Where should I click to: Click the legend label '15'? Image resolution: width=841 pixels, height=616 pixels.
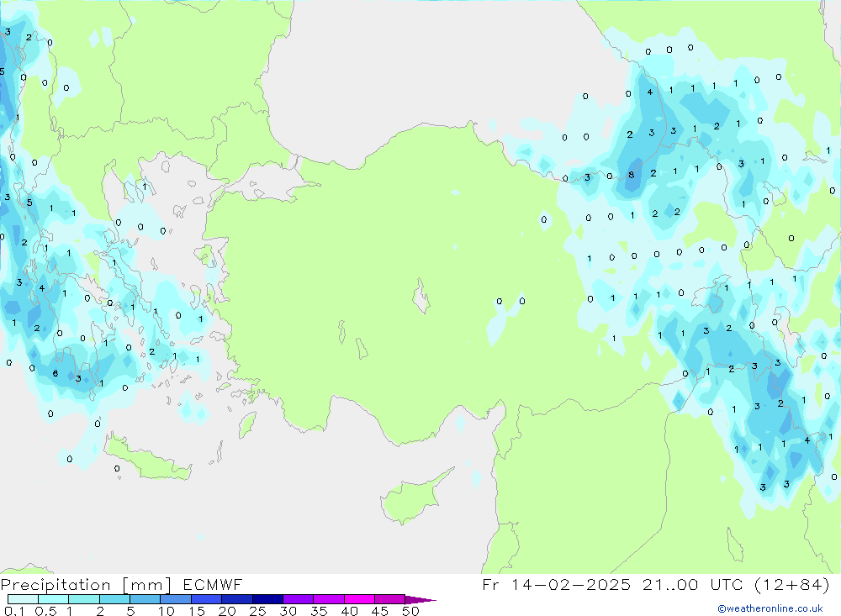[197, 611]
